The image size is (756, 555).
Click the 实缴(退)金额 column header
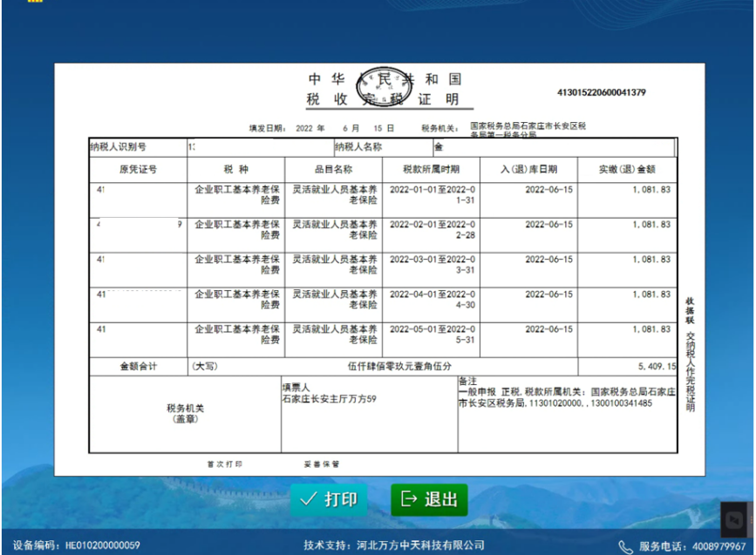click(626, 169)
